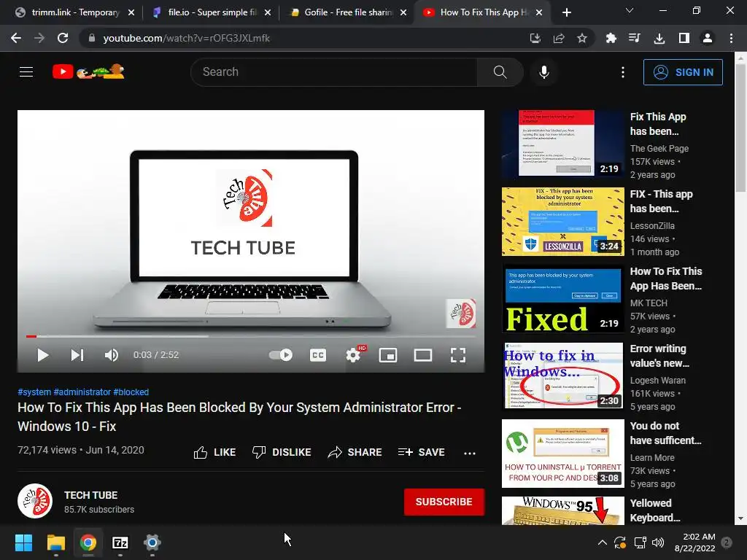Open media controls icon in toolbar

[635, 38]
